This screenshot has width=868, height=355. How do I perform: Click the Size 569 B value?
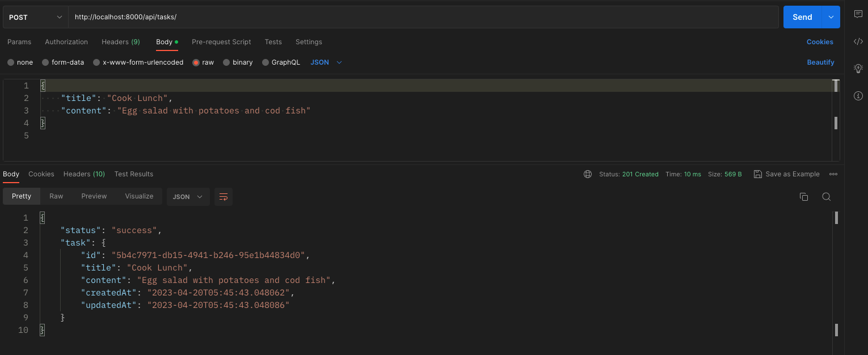733,174
